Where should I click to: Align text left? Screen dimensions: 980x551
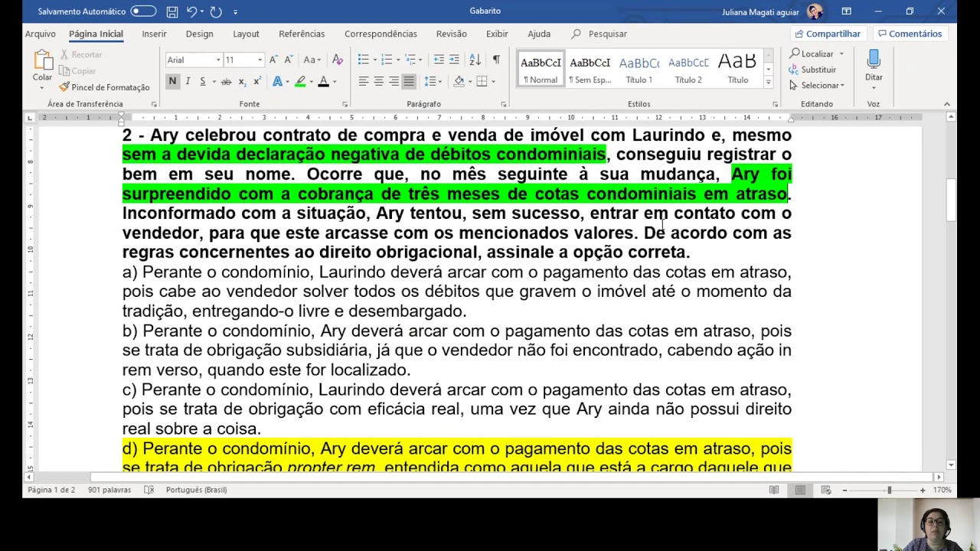point(364,81)
